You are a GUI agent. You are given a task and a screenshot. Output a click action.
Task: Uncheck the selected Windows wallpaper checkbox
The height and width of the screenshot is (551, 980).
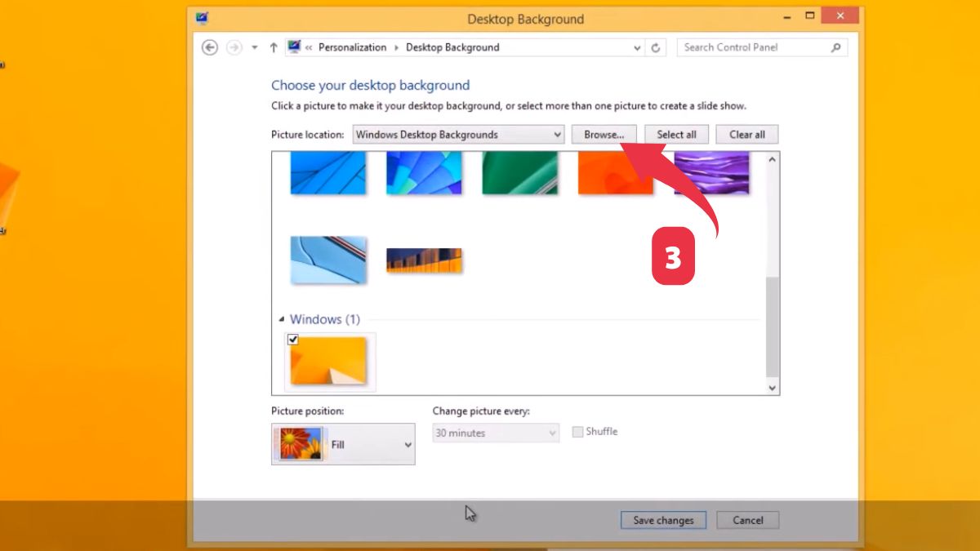point(293,339)
